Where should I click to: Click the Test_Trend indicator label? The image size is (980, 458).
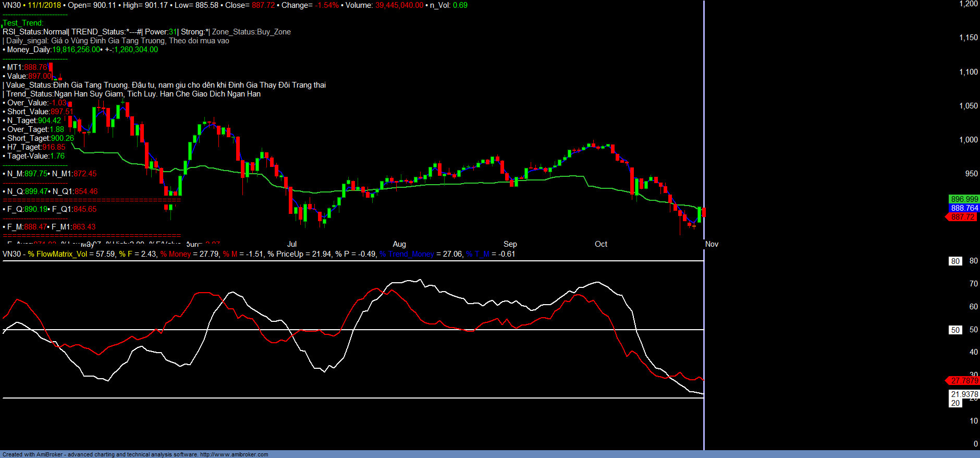click(x=23, y=23)
